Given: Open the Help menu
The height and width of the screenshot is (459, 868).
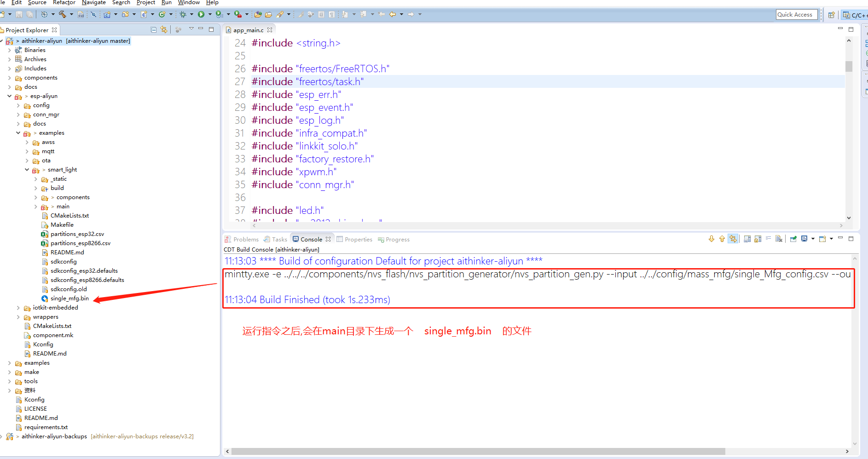Looking at the screenshot, I should click(x=212, y=3).
